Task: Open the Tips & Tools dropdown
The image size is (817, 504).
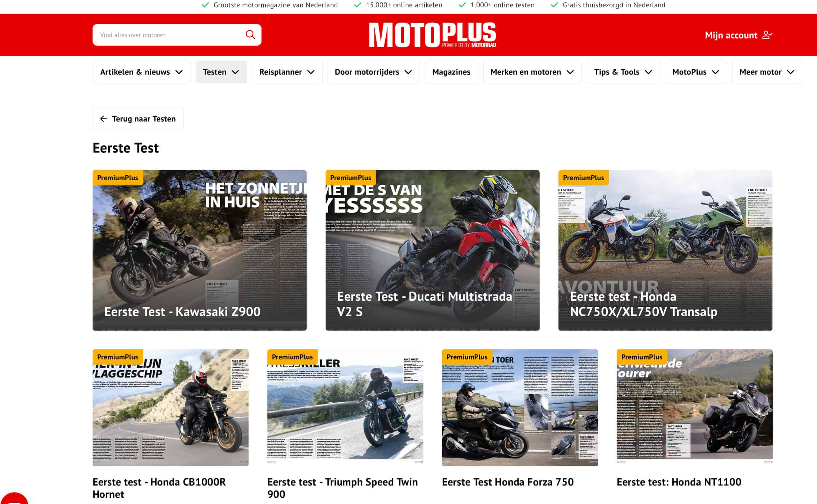Action: point(623,72)
